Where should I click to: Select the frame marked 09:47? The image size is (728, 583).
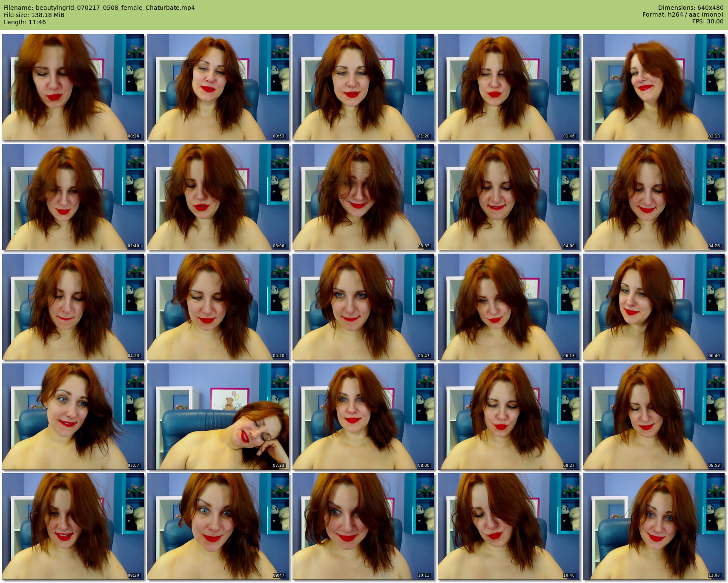click(218, 526)
